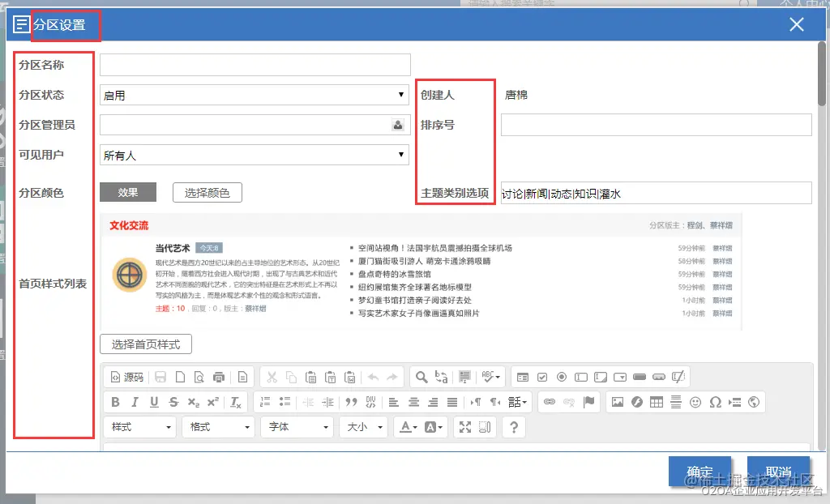The height and width of the screenshot is (504, 830).
Task: Toggle underline text formatting
Action: point(152,402)
